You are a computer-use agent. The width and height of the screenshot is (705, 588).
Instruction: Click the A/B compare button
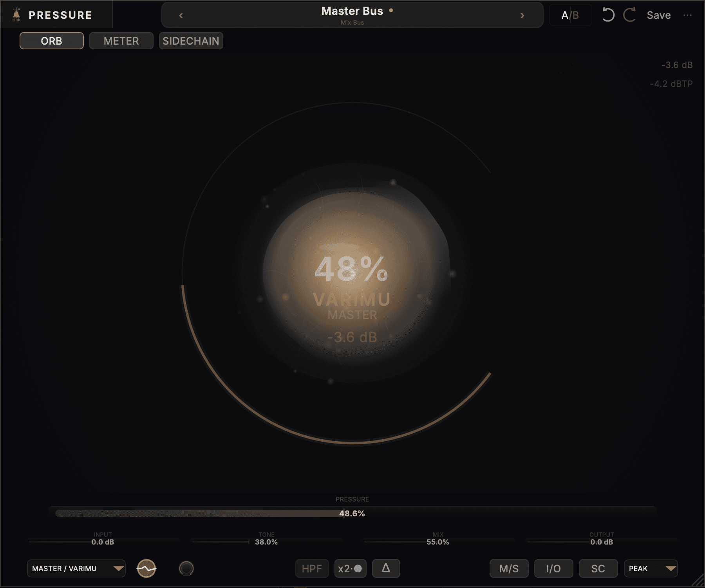(570, 15)
